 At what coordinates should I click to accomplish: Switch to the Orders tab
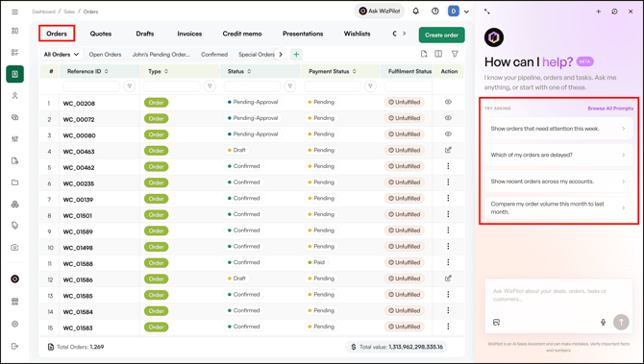[x=57, y=34]
